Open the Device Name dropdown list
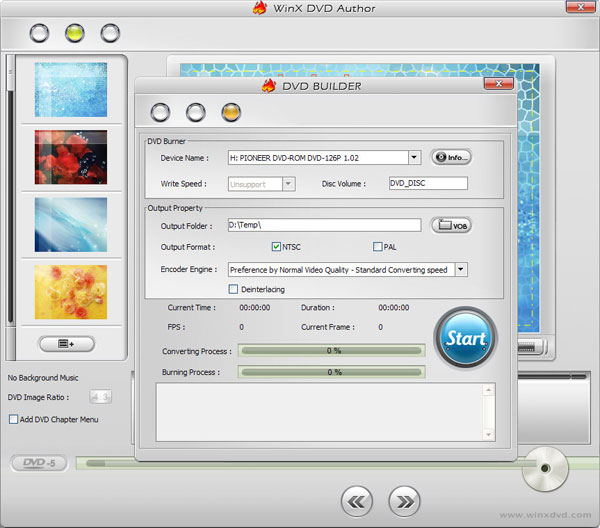 click(x=414, y=157)
